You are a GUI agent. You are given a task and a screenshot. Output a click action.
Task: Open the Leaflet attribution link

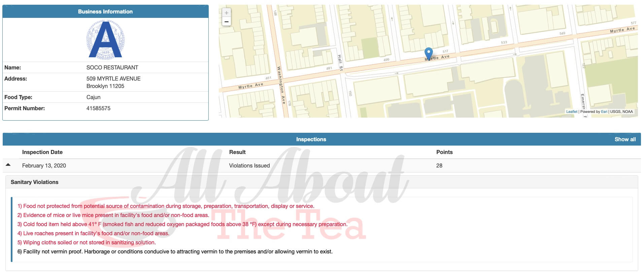(571, 112)
